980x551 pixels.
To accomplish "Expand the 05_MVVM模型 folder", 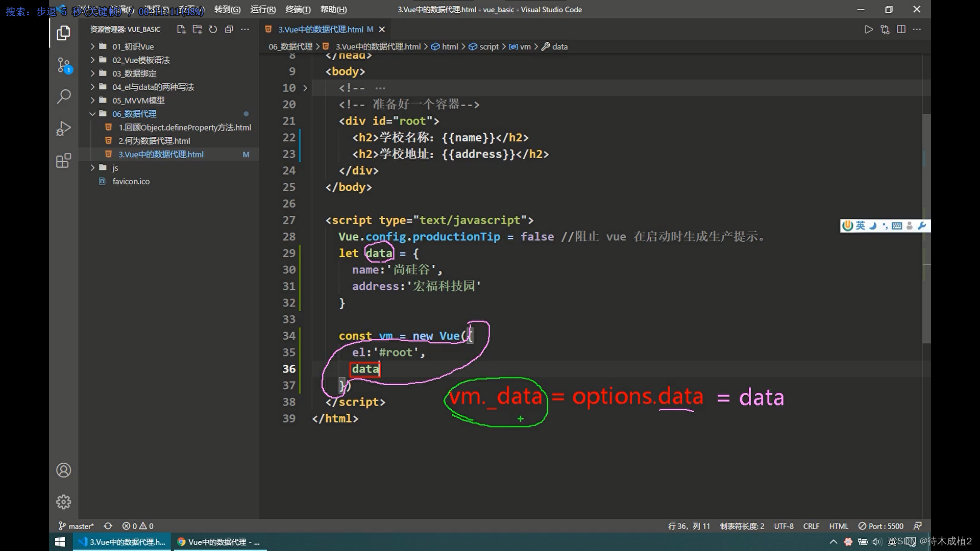I will (168, 101).
